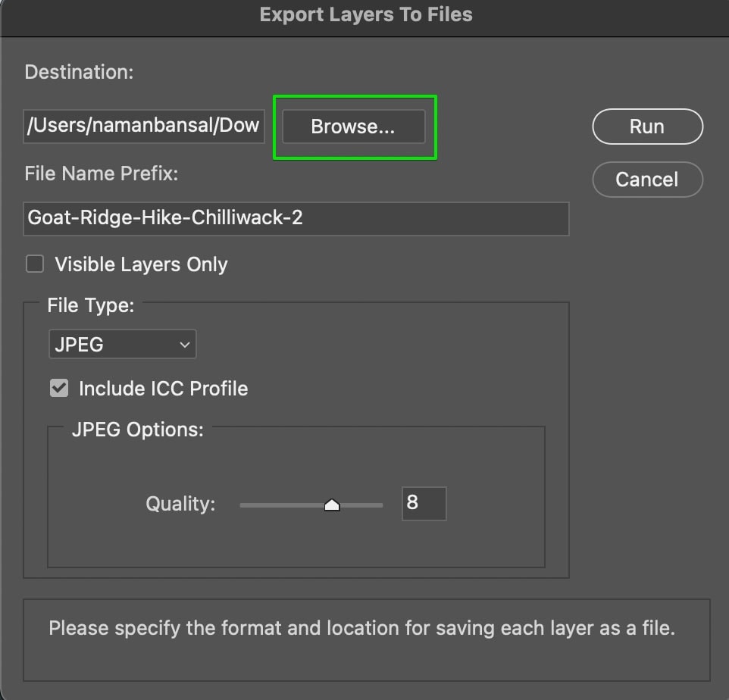Click the Quality slider track right of handle
The height and width of the screenshot is (700, 729).
pos(361,505)
